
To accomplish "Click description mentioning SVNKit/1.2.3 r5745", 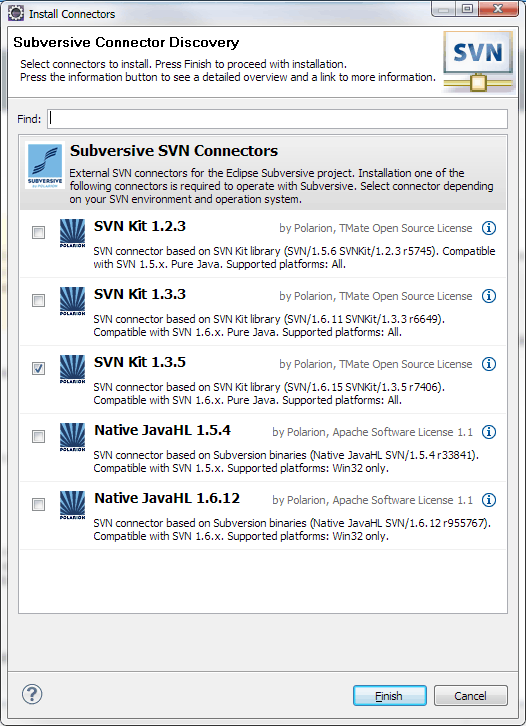I will (x=294, y=257).
